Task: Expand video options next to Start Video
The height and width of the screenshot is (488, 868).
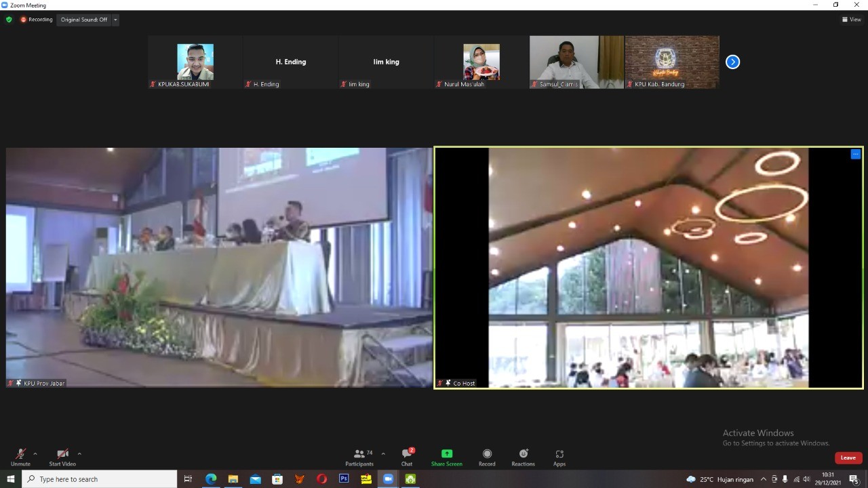Action: [79, 454]
